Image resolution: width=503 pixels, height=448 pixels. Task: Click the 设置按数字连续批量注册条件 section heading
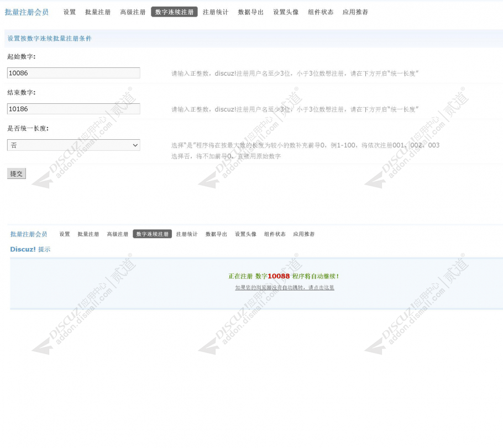49,39
